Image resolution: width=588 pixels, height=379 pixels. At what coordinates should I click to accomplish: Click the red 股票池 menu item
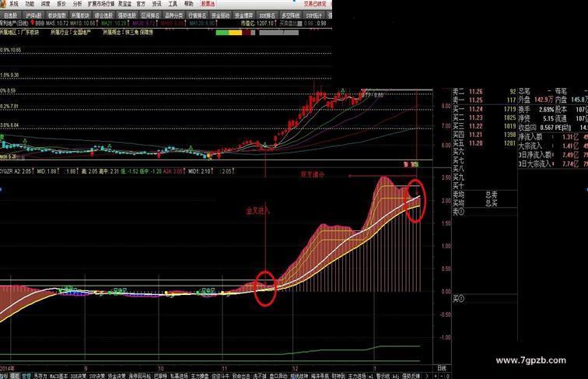pos(208,4)
